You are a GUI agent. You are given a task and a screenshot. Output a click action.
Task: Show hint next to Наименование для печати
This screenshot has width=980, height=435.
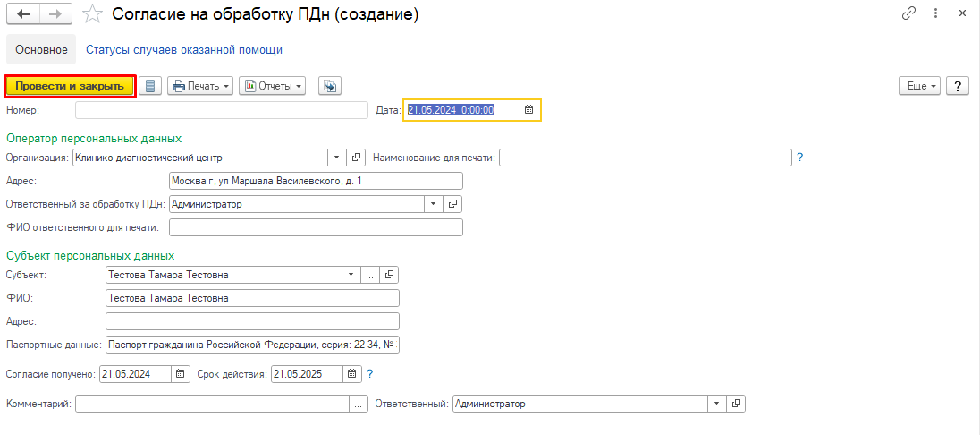click(x=800, y=158)
